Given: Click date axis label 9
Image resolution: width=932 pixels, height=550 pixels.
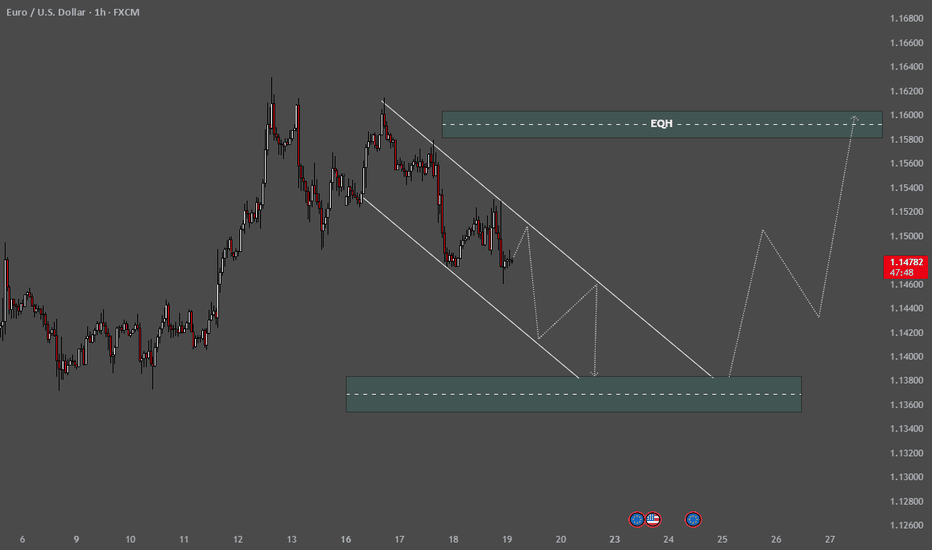Looking at the screenshot, I should pyautogui.click(x=76, y=539).
